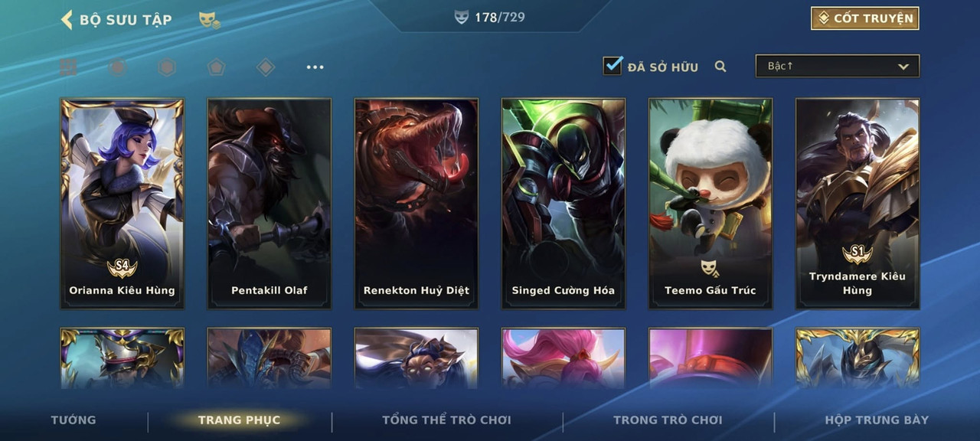
Task: Select the grid all-skins filter icon
Action: click(x=69, y=67)
